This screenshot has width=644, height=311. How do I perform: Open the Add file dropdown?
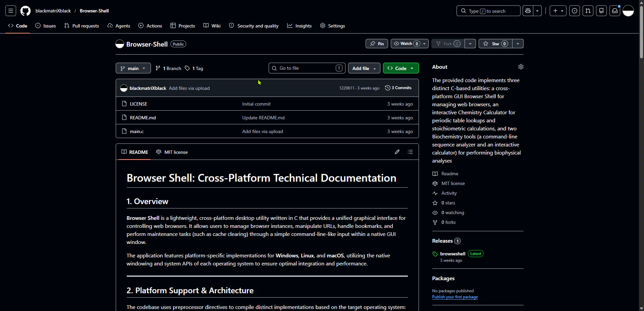pos(364,68)
